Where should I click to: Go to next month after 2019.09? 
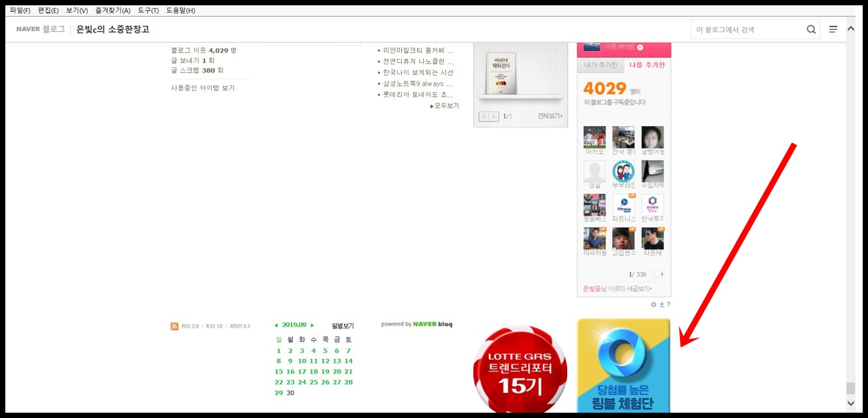click(x=312, y=325)
